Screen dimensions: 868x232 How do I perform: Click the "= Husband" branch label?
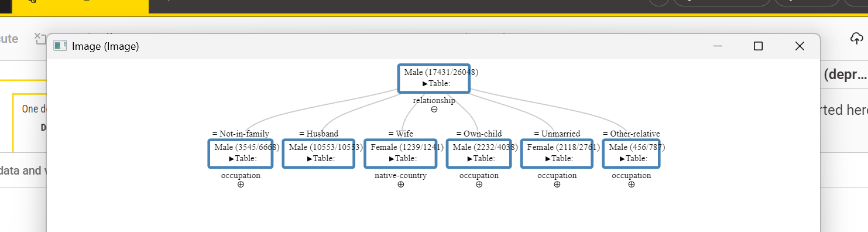click(x=318, y=134)
